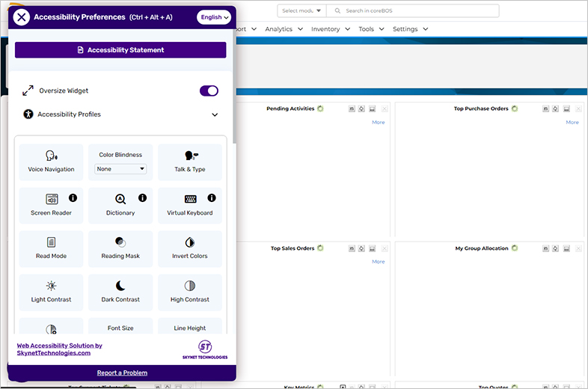
Task: Refresh the Top Purchase Orders widget
Action: [x=555, y=108]
